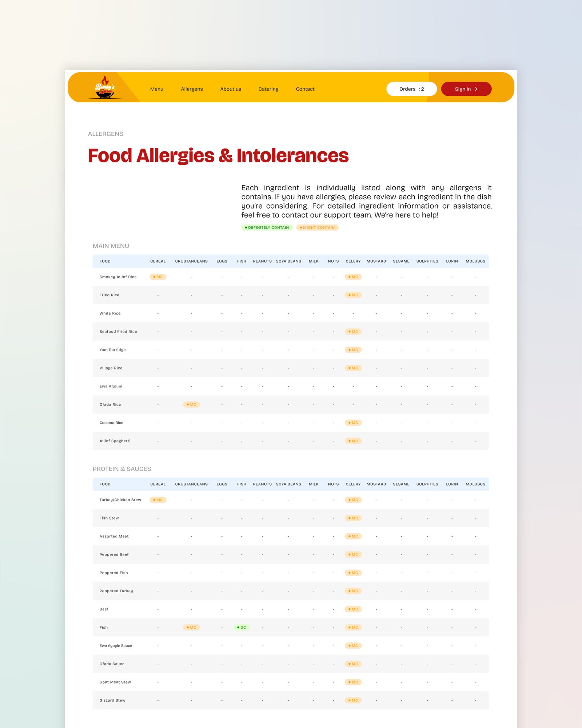Go to the Allergens page
582x728 pixels.
(x=192, y=89)
